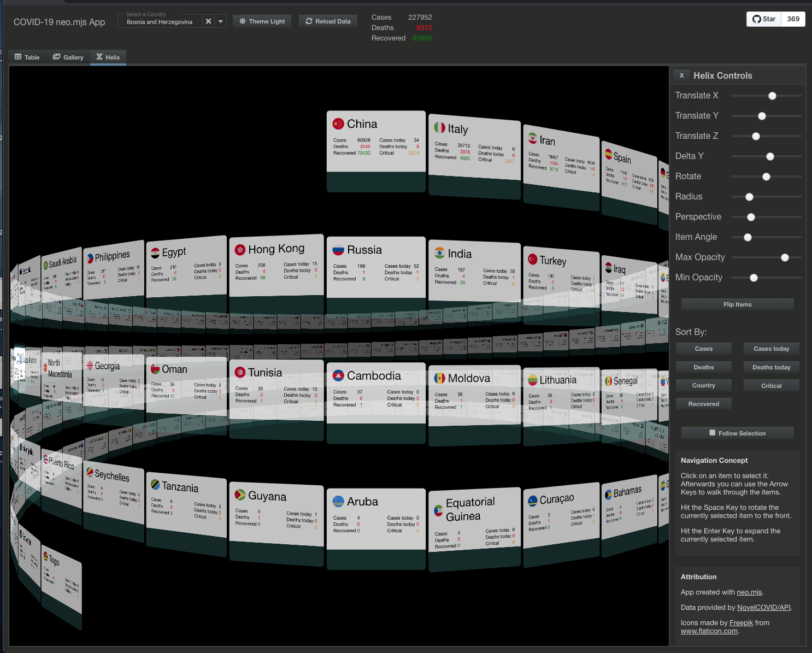Select the Helix tab

click(x=108, y=57)
